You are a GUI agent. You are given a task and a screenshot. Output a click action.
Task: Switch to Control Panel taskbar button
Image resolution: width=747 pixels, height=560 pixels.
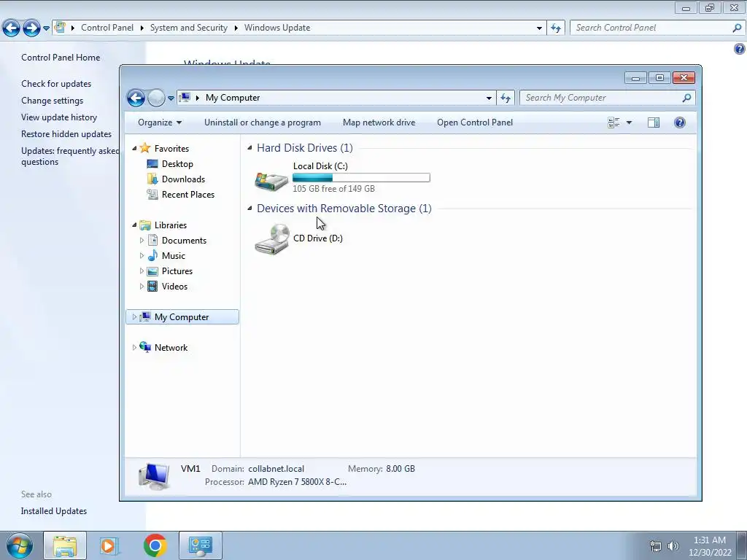(201, 545)
